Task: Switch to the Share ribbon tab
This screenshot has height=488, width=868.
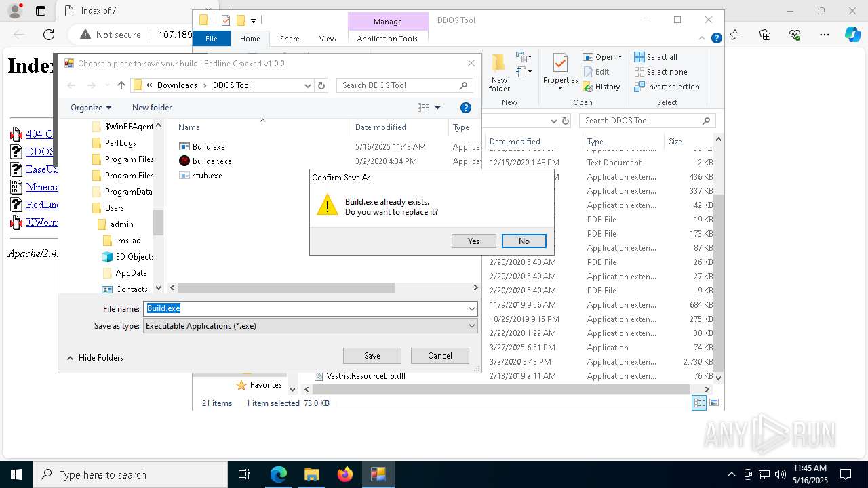Action: click(x=290, y=39)
